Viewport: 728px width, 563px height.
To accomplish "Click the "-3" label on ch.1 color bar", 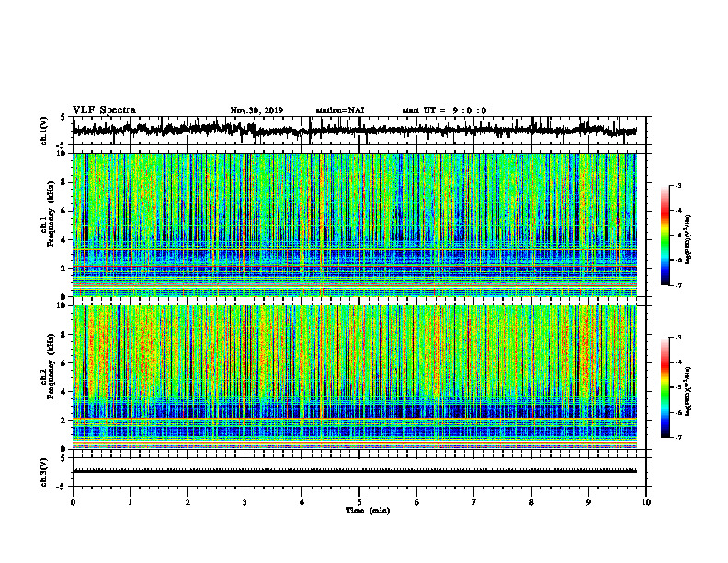I will click(677, 185).
